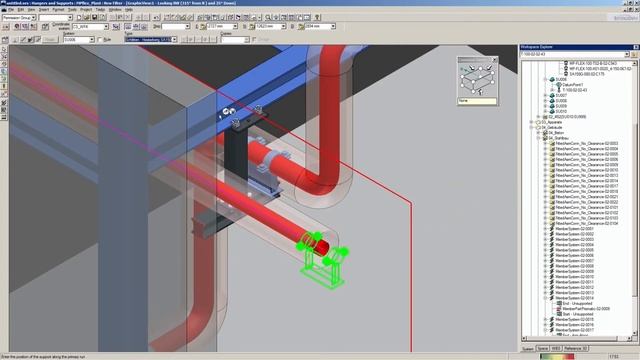Open the Workspace Explorer filter dropdown
Image resolution: width=640 pixels, height=360 pixels.
click(627, 54)
